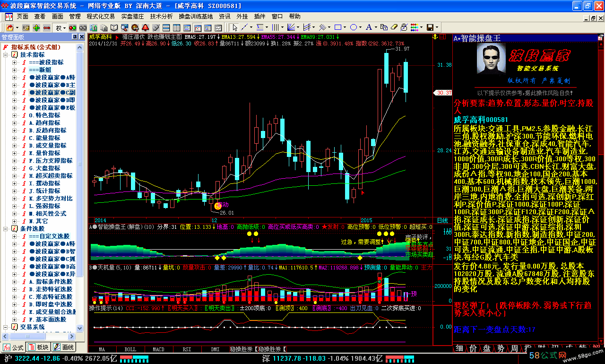
Task: Click the yellow arrow icon above price axis
Action: (435, 36)
